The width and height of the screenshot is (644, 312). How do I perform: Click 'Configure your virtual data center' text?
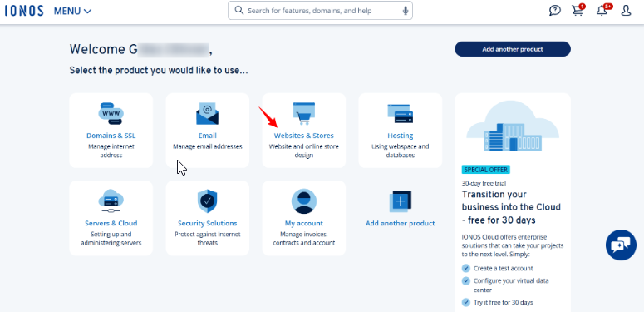tap(511, 285)
